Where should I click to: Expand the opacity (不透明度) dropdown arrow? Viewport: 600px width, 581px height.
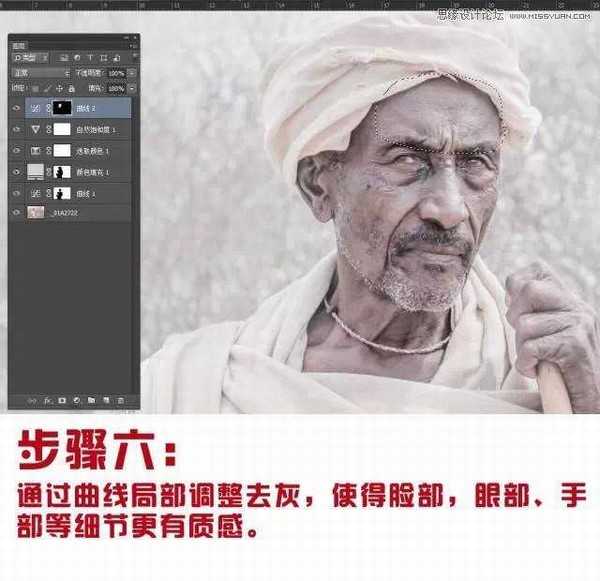pyautogui.click(x=130, y=74)
